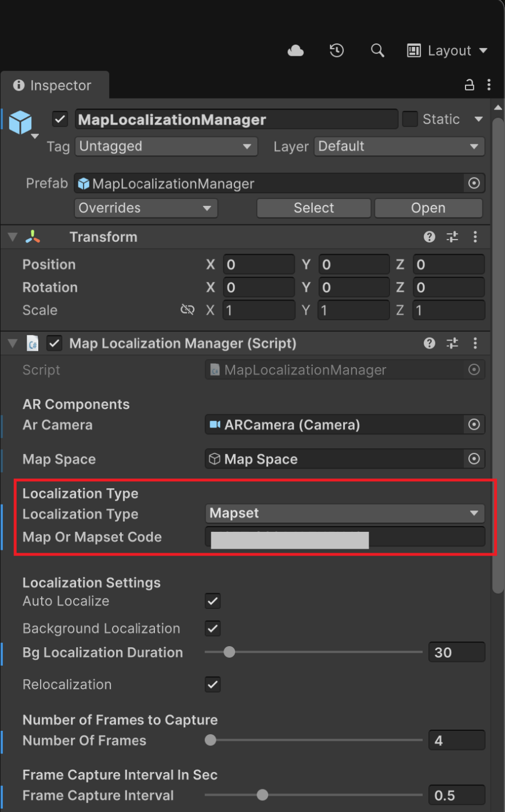505x812 pixels.
Task: Collapse the Map Localization Manager script foldout
Action: 12,343
